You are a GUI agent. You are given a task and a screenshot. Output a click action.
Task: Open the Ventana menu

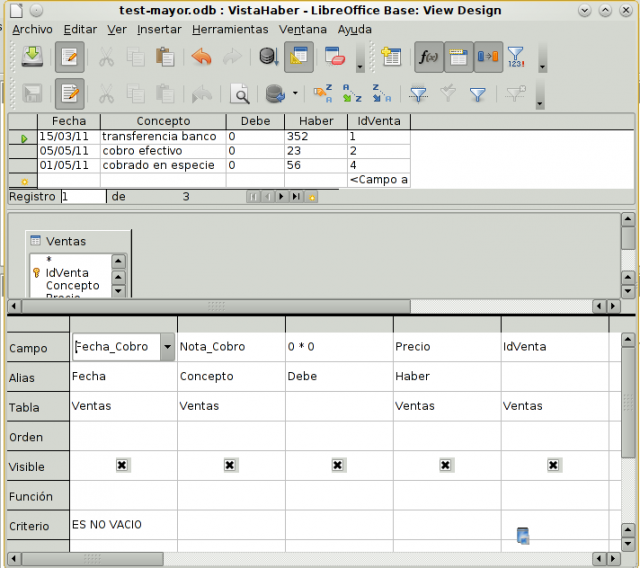(303, 29)
